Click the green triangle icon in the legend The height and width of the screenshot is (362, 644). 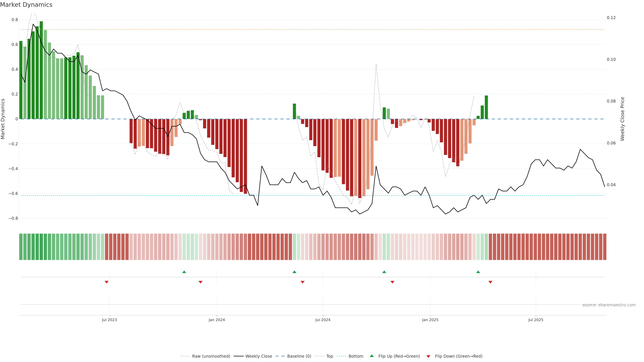pyautogui.click(x=372, y=356)
